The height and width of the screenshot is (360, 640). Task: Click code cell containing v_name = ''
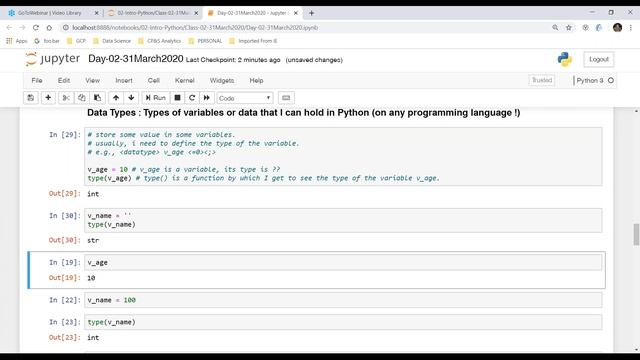coord(343,220)
